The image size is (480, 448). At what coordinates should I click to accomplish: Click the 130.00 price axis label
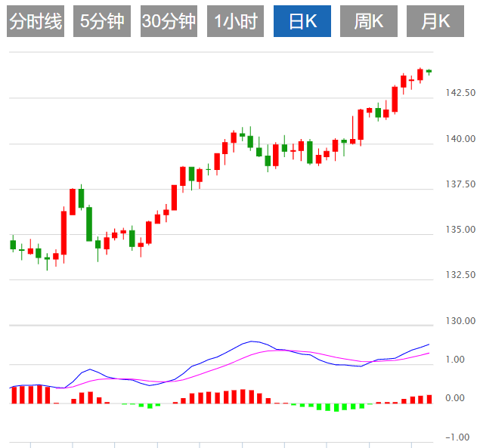(460, 321)
